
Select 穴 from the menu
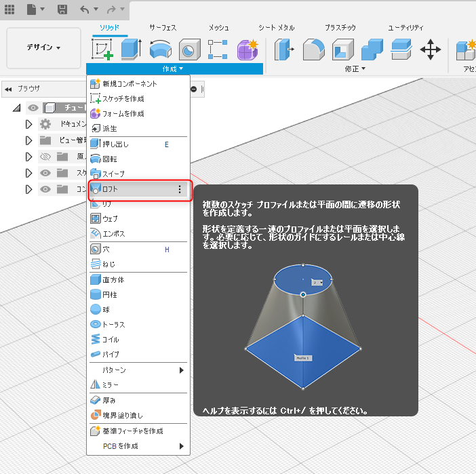(138, 250)
